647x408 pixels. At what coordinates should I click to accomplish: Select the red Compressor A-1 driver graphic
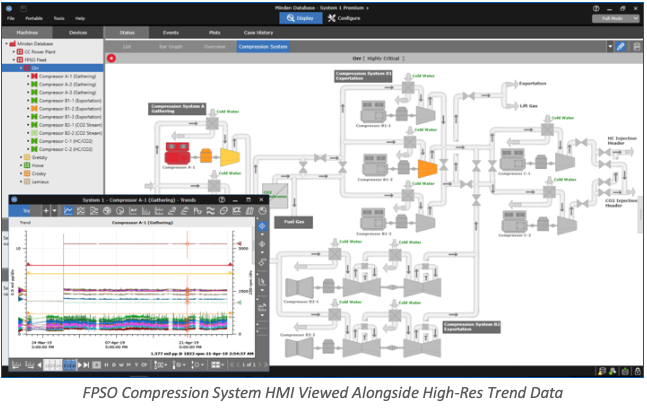177,153
